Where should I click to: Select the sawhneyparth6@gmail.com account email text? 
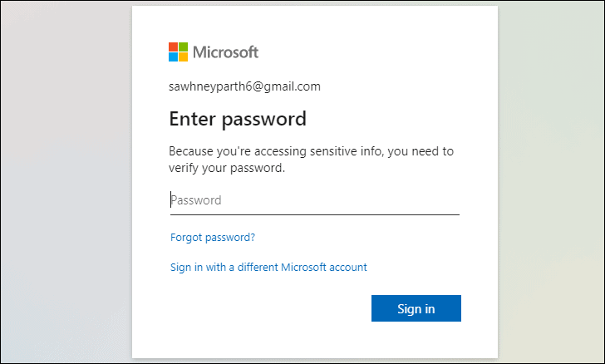click(x=244, y=86)
